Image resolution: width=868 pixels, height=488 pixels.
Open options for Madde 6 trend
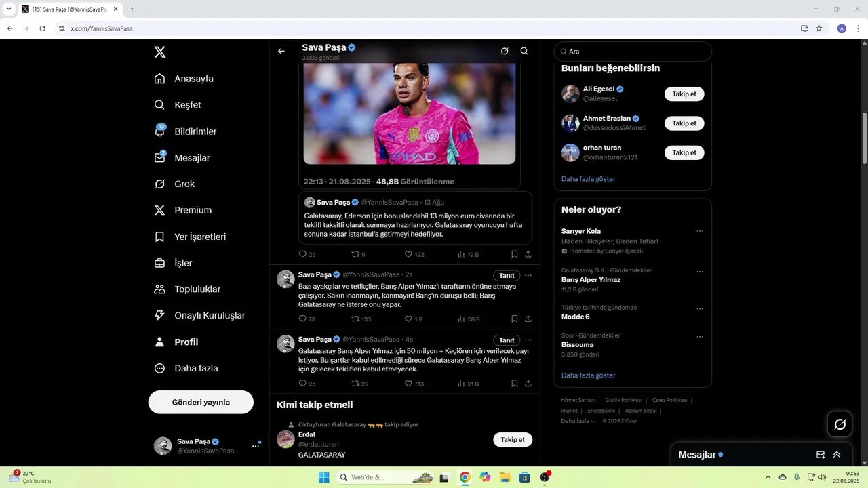coord(700,309)
